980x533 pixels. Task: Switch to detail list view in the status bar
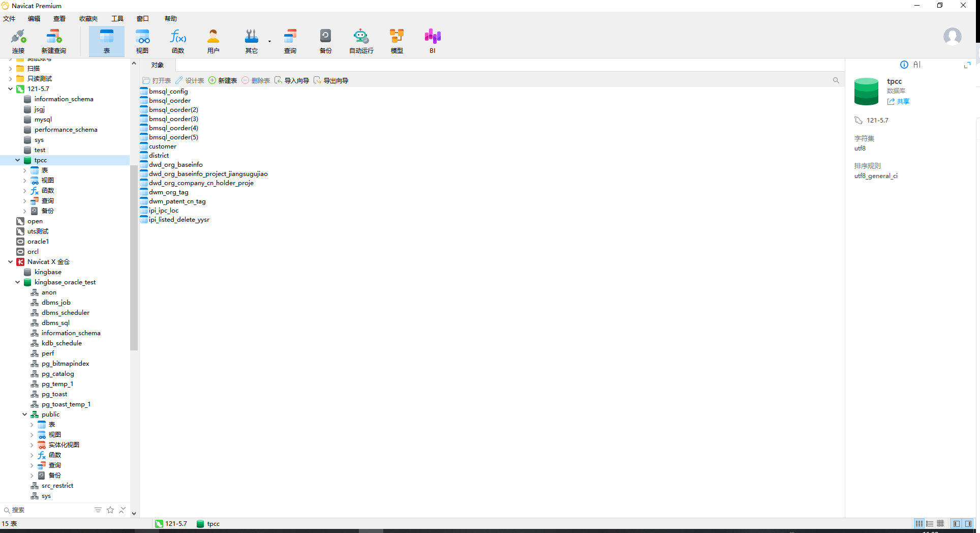pos(930,524)
